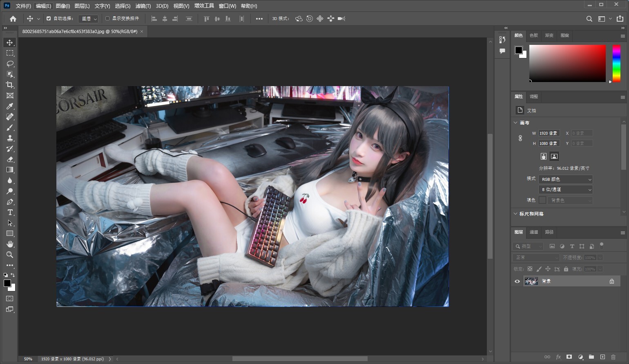The height and width of the screenshot is (364, 629).
Task: Select the Gradient tool
Action: click(10, 170)
